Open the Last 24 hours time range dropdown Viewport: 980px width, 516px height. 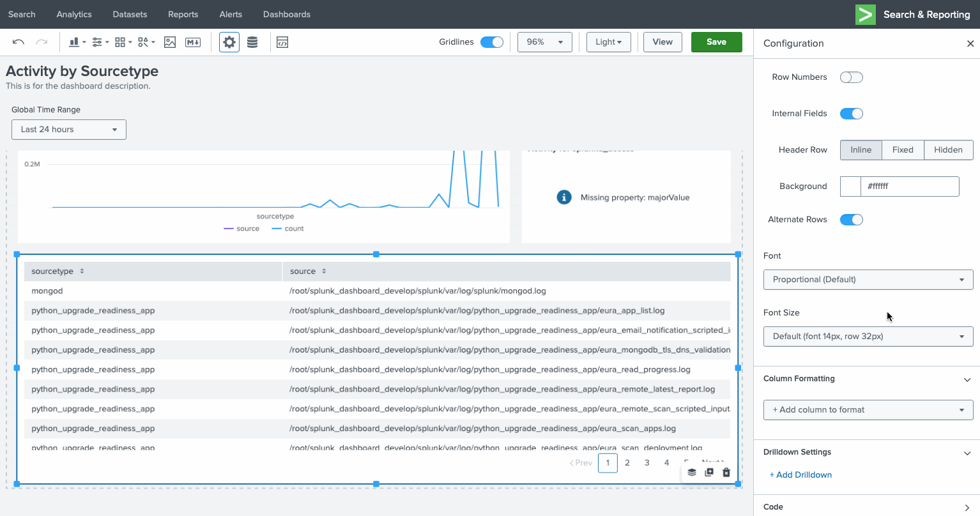coord(69,130)
